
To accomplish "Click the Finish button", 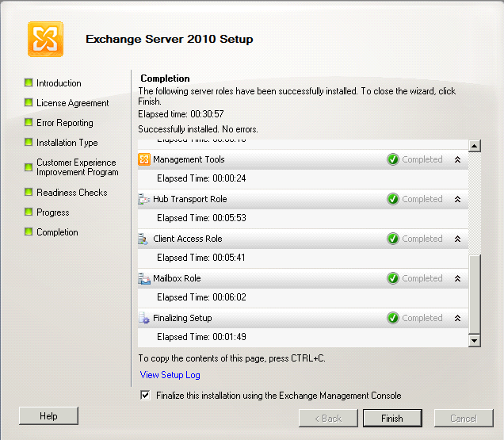I will point(392,418).
